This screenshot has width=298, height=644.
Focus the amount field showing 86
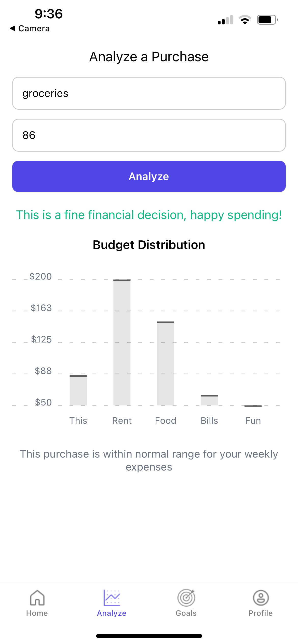click(x=149, y=135)
